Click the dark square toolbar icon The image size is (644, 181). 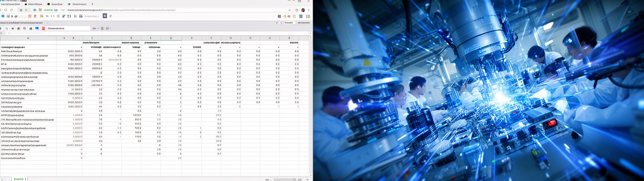coord(105,16)
